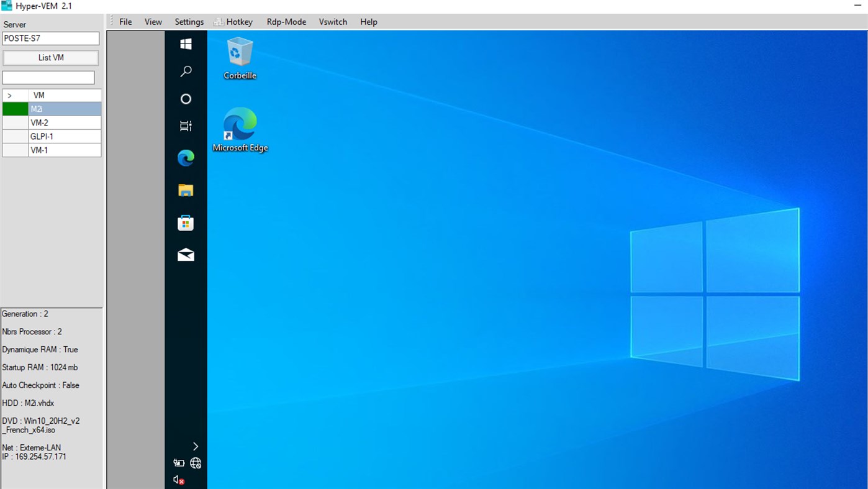Click the no-internet network status icon

click(196, 462)
